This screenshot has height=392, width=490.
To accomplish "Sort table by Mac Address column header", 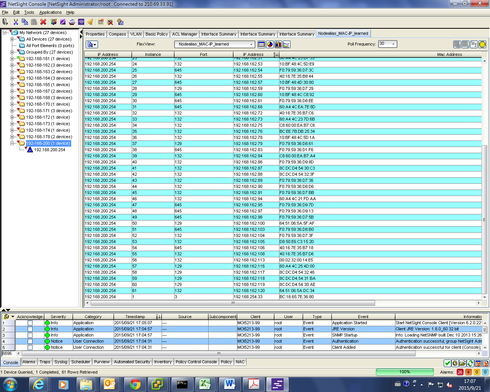I will click(x=382, y=54).
